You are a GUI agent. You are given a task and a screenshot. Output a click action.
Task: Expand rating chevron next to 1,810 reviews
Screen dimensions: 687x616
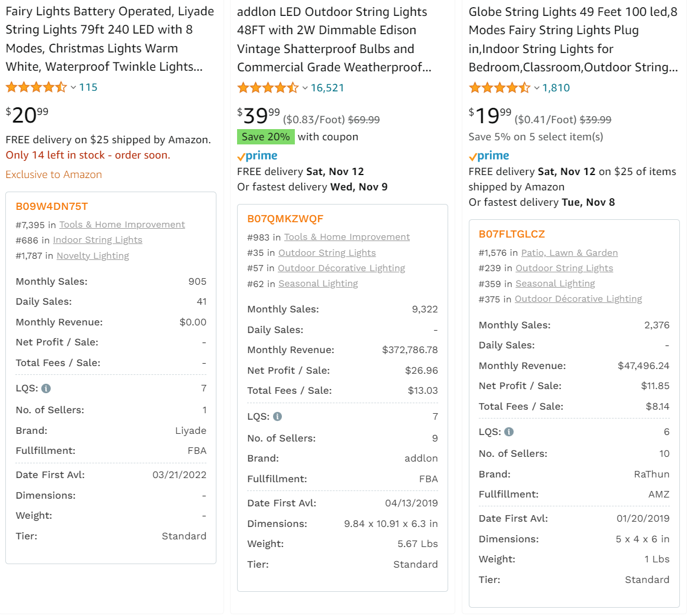click(x=536, y=88)
